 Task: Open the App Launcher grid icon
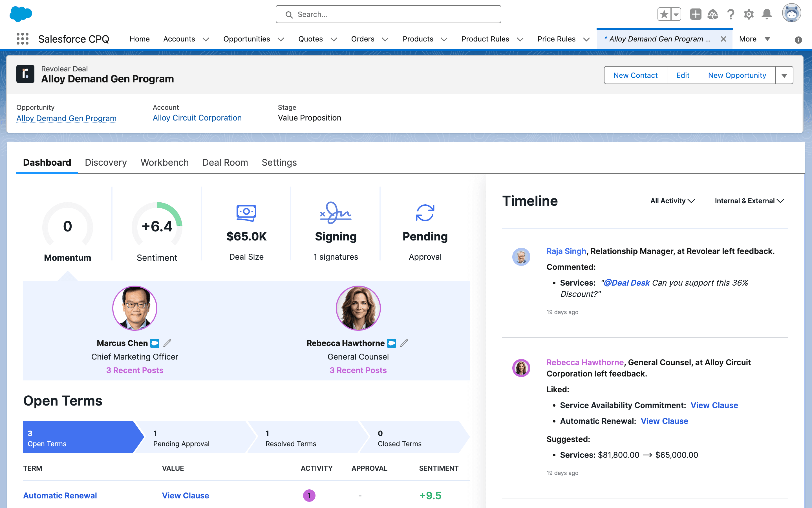23,39
